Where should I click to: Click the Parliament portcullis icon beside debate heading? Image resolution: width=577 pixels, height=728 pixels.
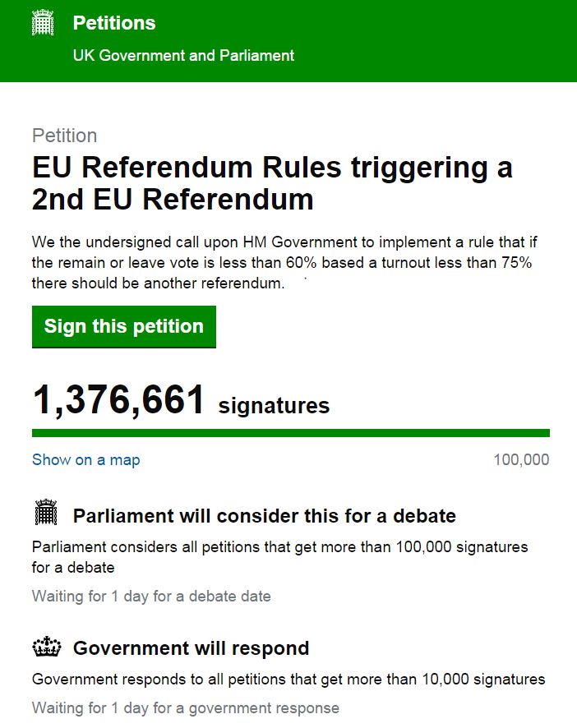point(46,514)
